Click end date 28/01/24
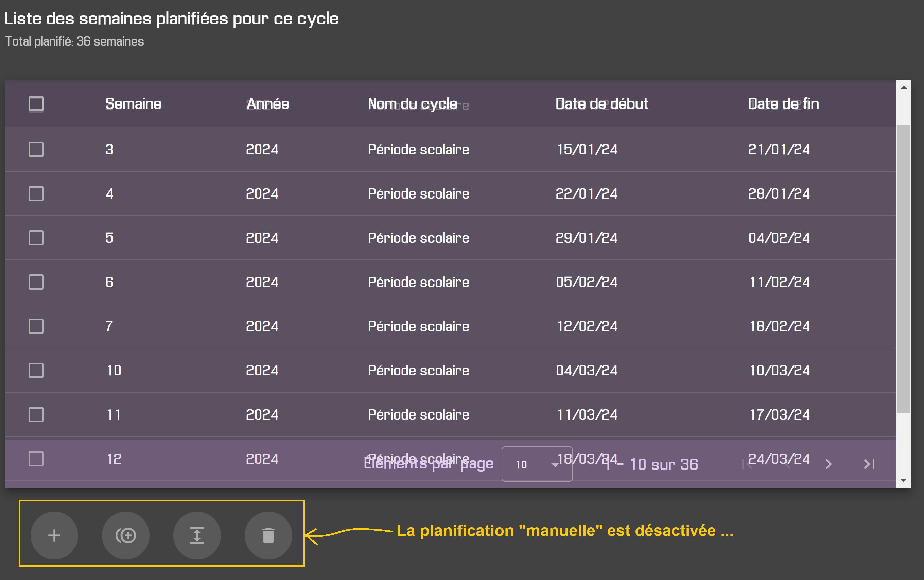Screen dimensions: 924x580 [779, 193]
